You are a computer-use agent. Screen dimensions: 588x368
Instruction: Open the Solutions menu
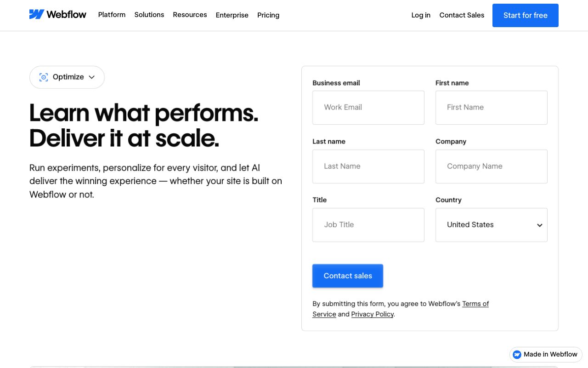(x=149, y=15)
